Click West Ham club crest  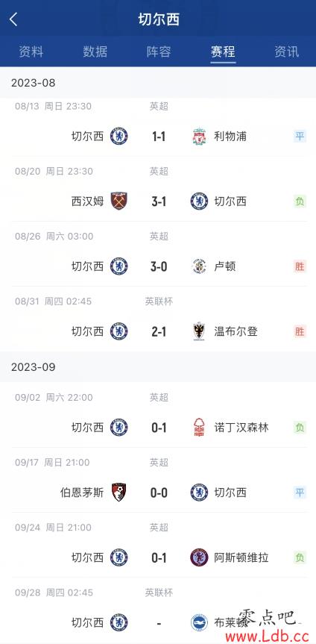pyautogui.click(x=118, y=201)
